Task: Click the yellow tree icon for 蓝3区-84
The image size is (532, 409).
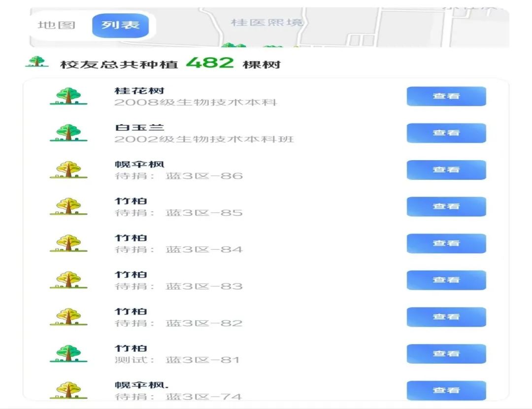Action: coord(68,243)
